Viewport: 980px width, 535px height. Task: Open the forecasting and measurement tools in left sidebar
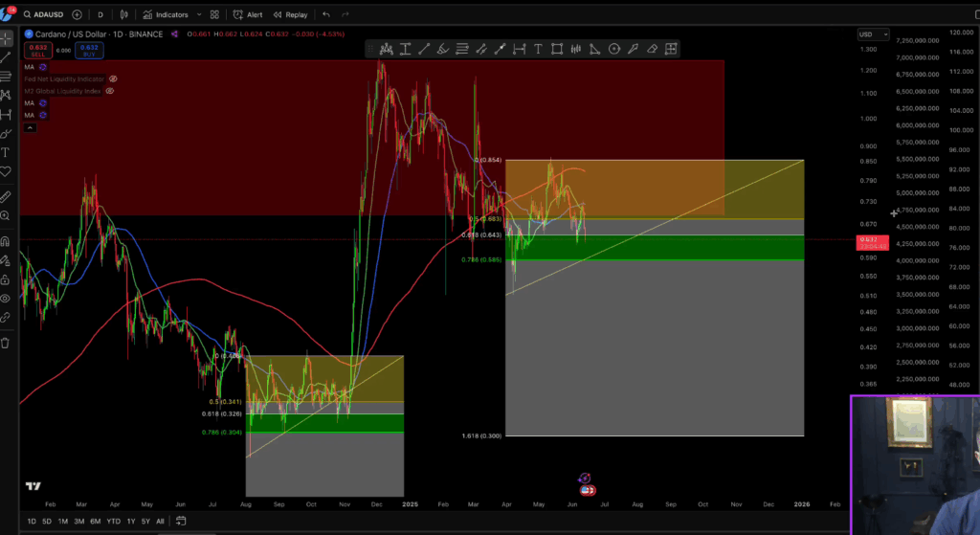6,115
